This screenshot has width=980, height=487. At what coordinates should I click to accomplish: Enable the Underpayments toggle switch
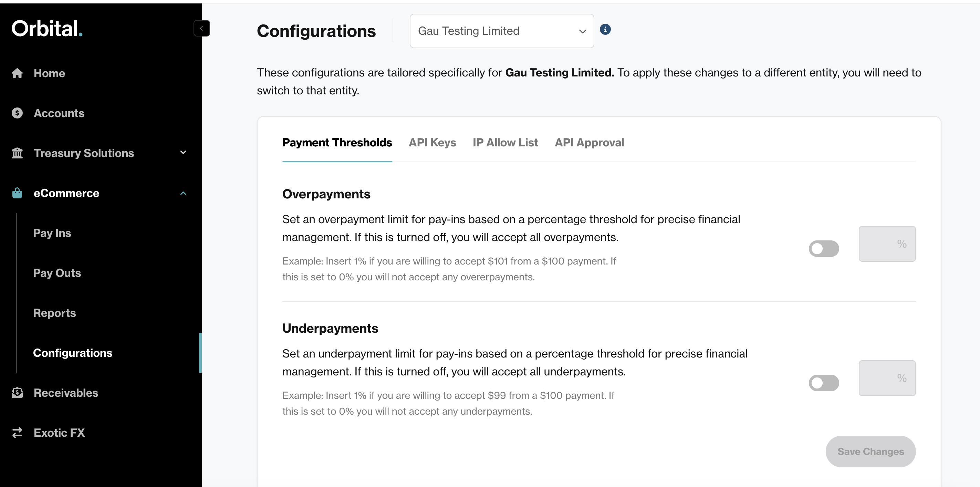(824, 383)
